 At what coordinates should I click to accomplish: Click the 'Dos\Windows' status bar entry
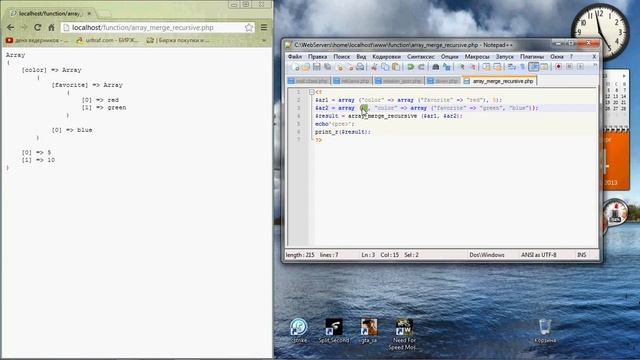tap(487, 255)
